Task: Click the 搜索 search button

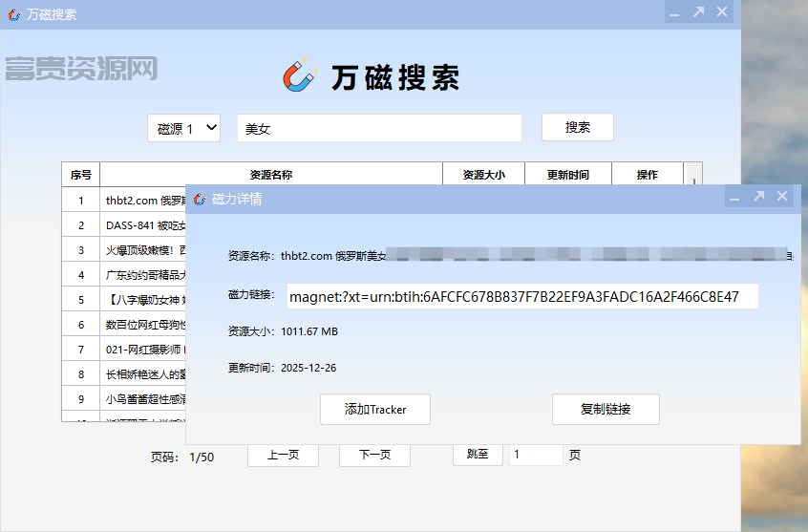Action: 578,127
